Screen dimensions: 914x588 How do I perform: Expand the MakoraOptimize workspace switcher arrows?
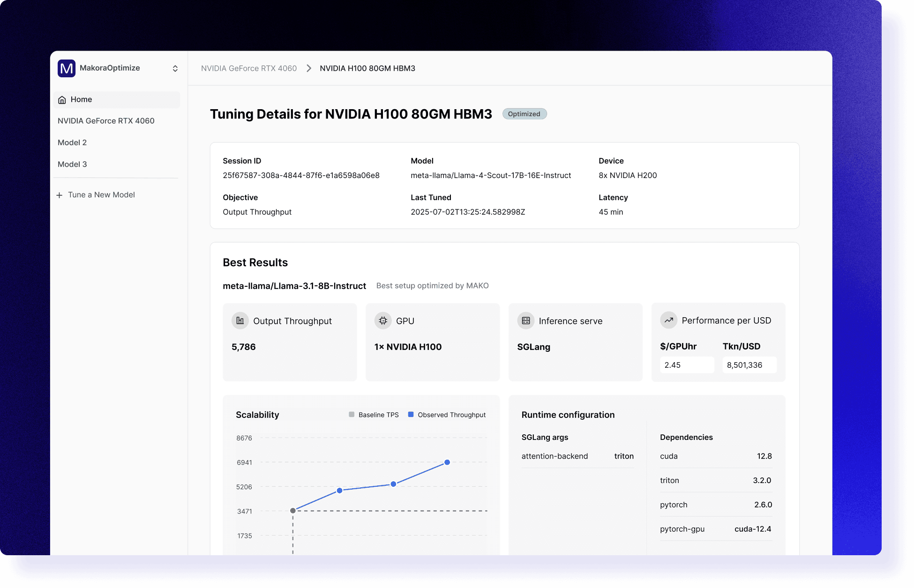[175, 68]
